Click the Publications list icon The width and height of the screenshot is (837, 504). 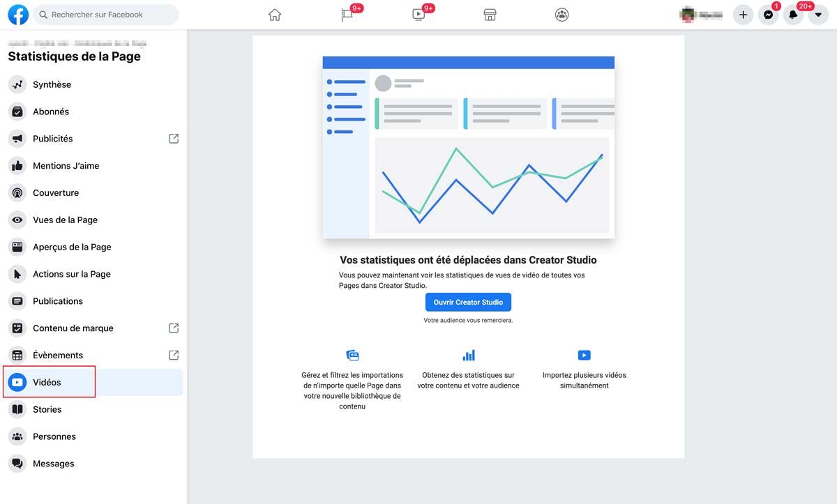click(17, 301)
